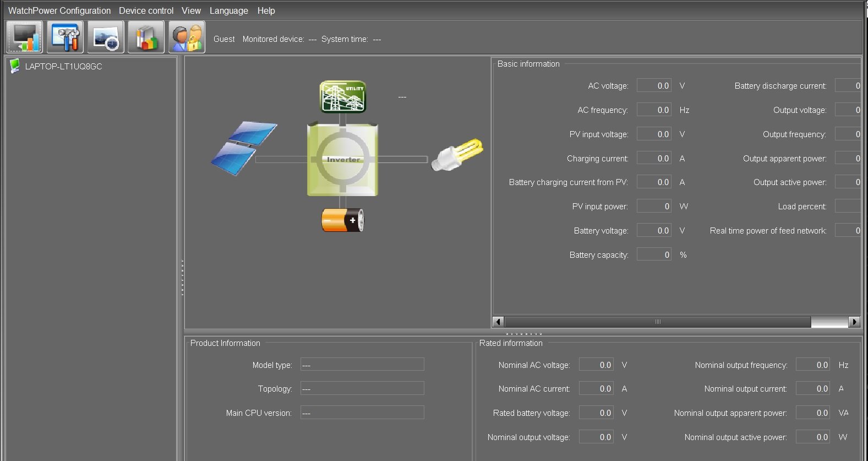The height and width of the screenshot is (461, 868).
Task: Click the utility grid tower icon
Action: coord(343,96)
